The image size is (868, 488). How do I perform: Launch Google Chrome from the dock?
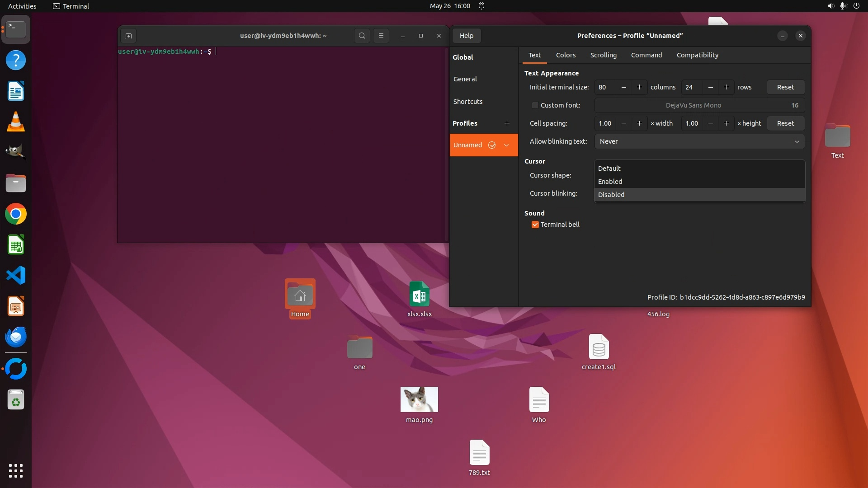click(16, 214)
